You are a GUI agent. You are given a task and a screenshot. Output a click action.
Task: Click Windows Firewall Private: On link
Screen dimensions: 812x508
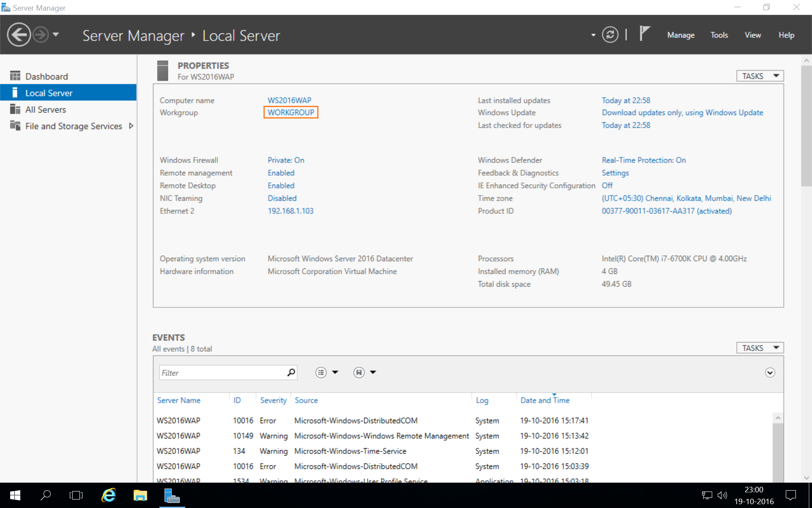286,160
